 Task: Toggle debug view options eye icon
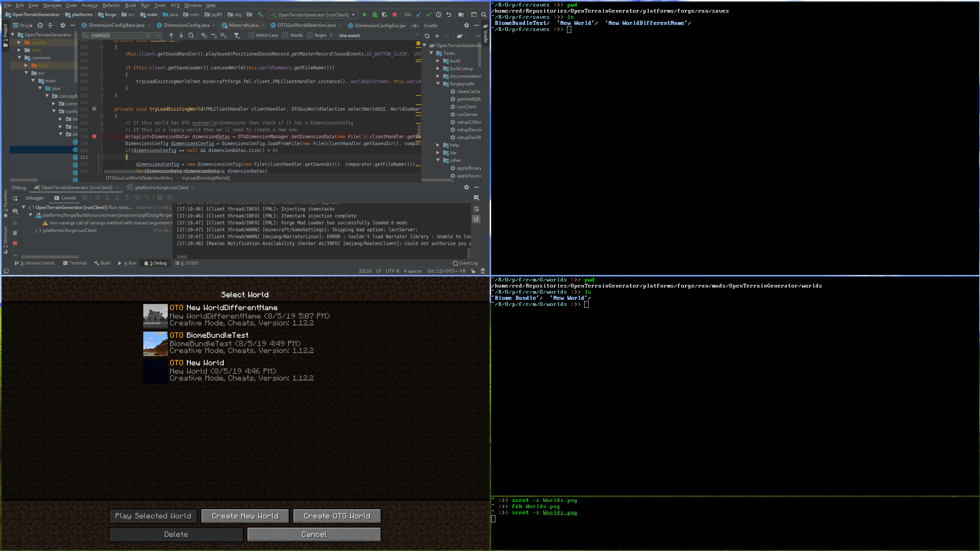click(15, 211)
